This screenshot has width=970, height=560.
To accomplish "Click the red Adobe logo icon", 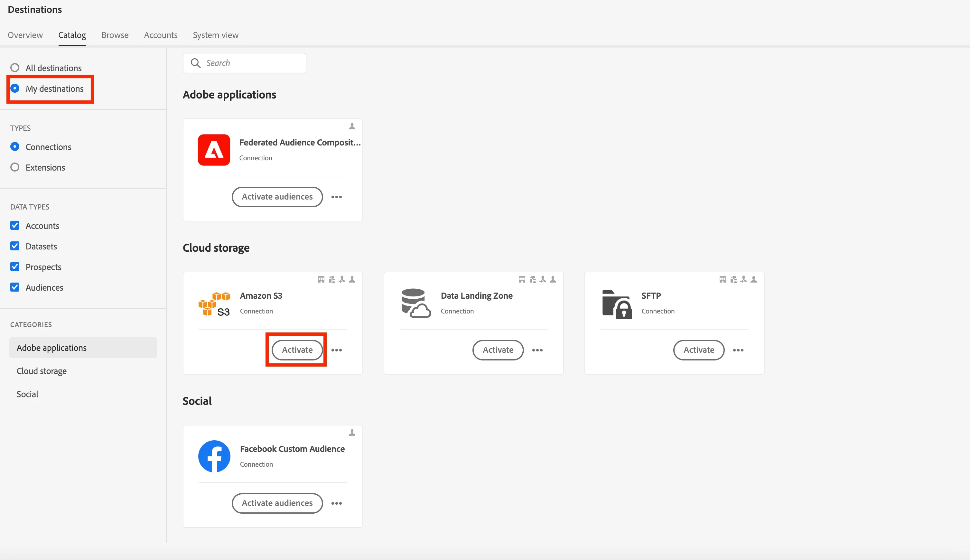I will [x=214, y=150].
